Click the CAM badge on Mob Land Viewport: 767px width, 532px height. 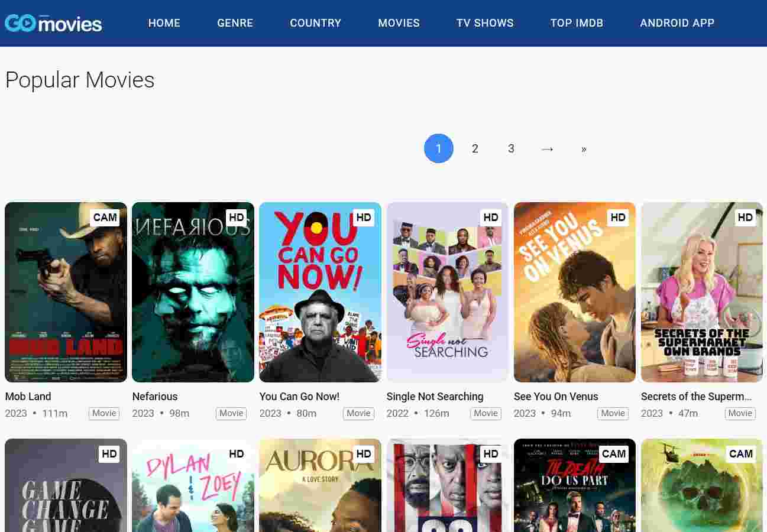pos(105,218)
